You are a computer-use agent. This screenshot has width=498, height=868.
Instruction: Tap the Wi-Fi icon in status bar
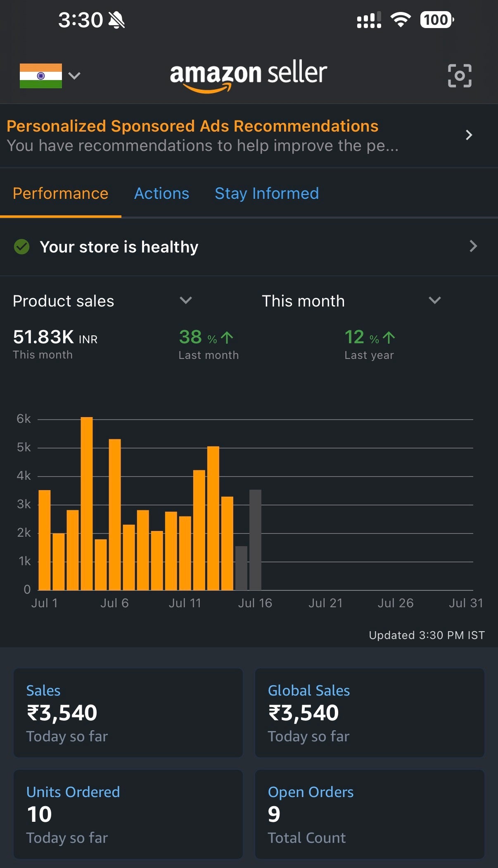tap(401, 20)
